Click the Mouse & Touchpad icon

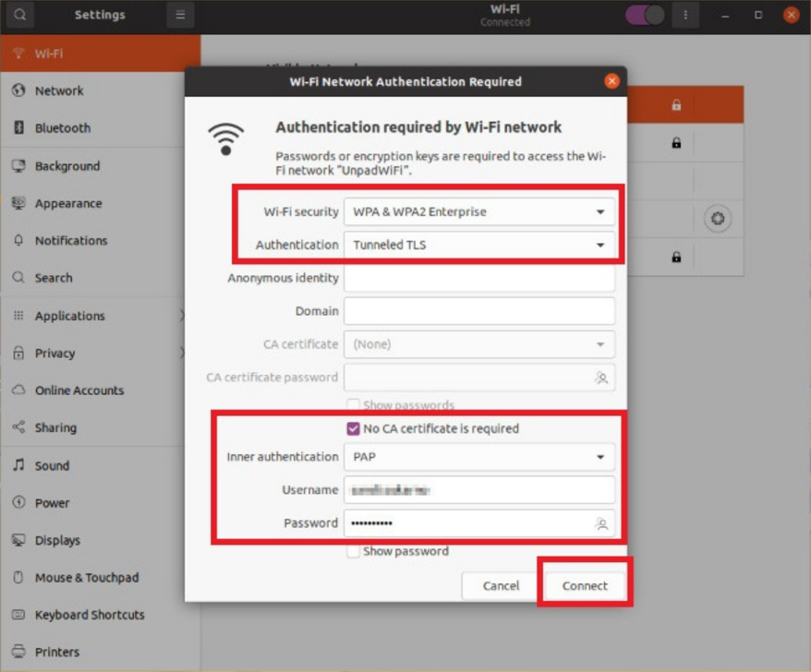tap(18, 577)
